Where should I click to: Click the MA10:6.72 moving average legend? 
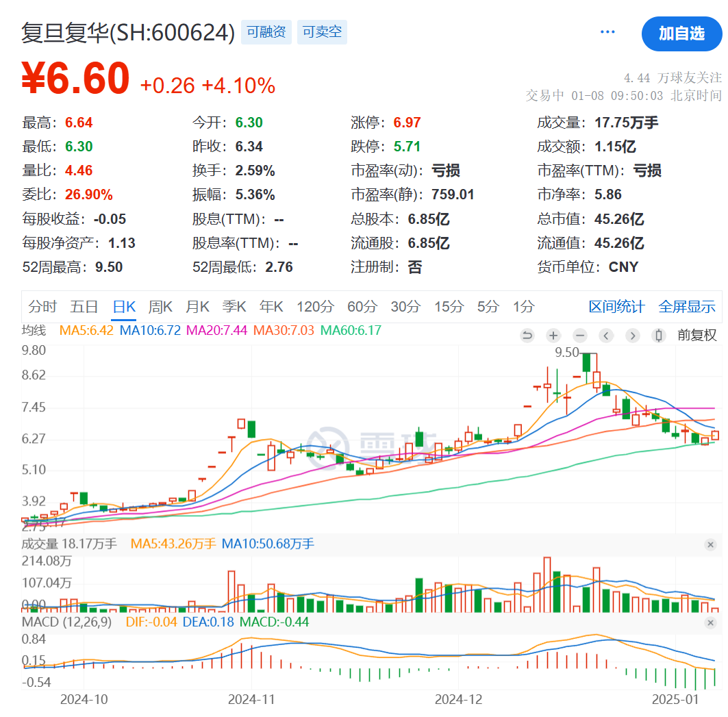click(x=150, y=331)
